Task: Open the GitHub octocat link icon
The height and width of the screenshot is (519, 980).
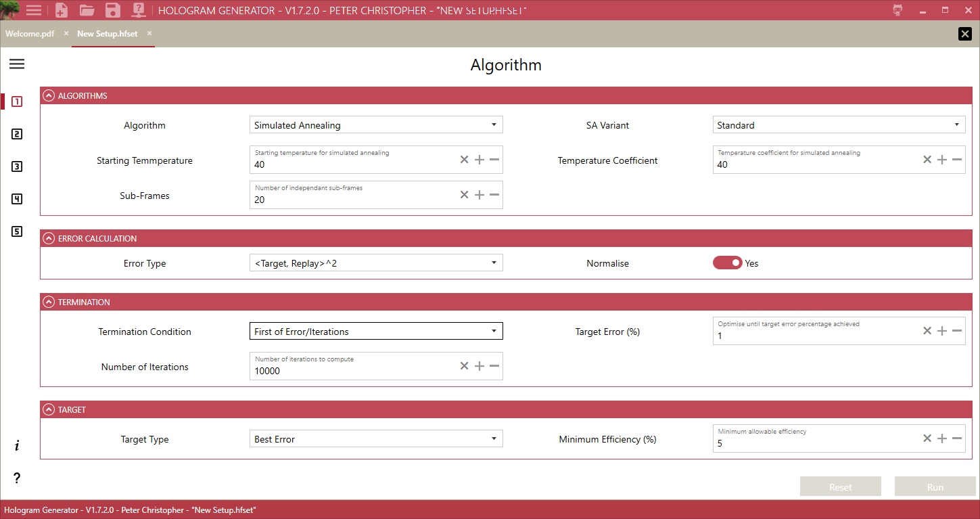Action: pyautogui.click(x=897, y=10)
